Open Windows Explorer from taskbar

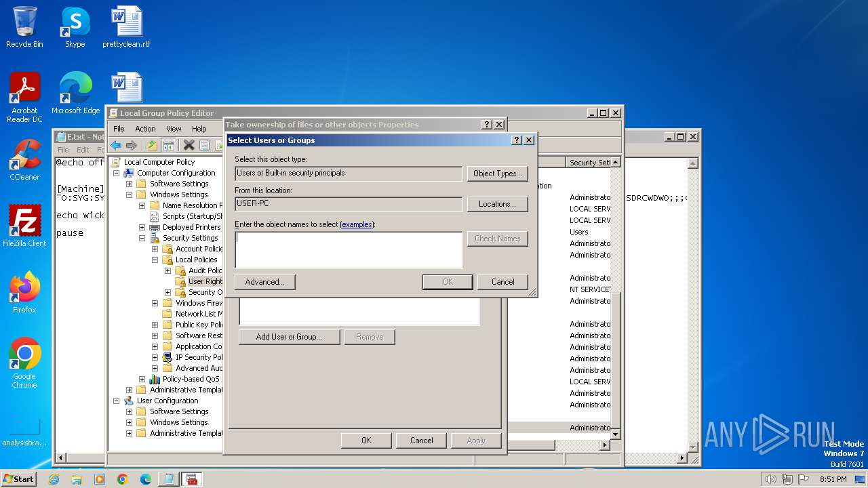click(77, 479)
